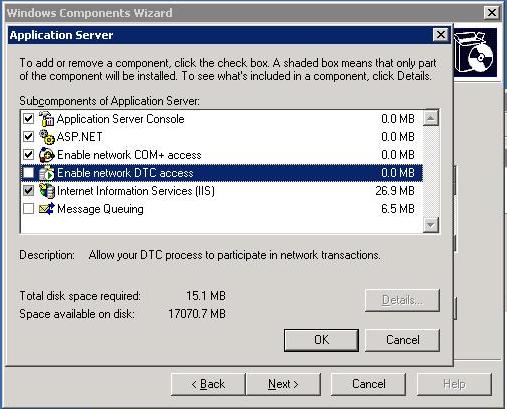The width and height of the screenshot is (507, 409).
Task: Check the Message Queuing checkbox
Action: [29, 209]
